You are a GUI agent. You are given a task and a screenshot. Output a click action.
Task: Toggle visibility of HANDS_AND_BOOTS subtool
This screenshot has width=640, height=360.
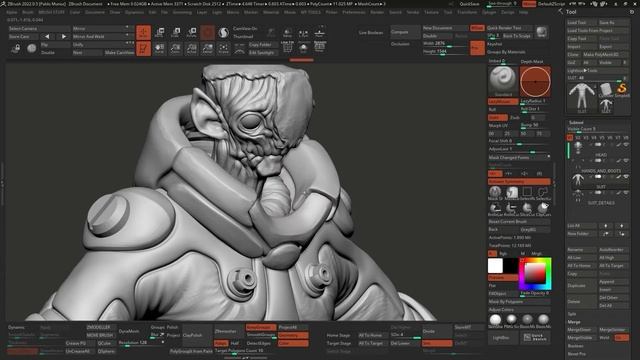626,160
